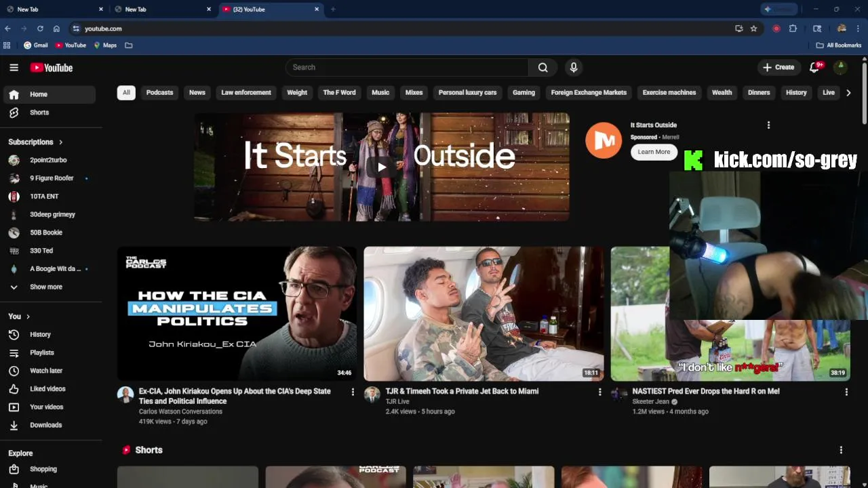Image resolution: width=868 pixels, height=488 pixels.
Task: Close the YouTube browser tab
Action: coord(317,9)
